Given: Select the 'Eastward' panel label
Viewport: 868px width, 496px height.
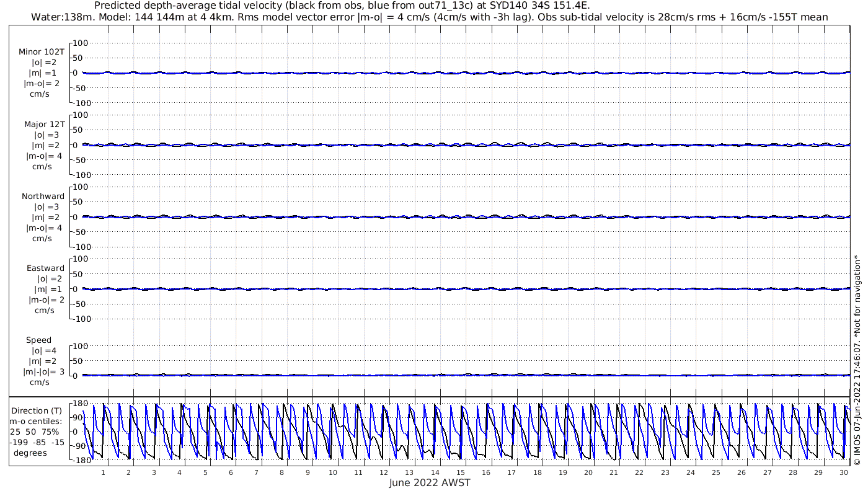Looking at the screenshot, I should tap(45, 268).
